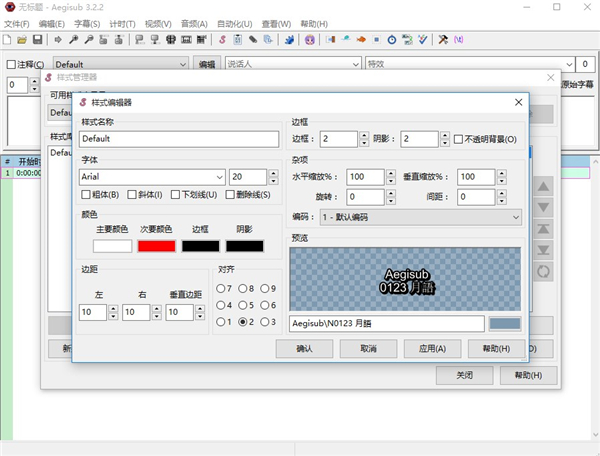Click the move style up arrow icon

tap(544, 187)
